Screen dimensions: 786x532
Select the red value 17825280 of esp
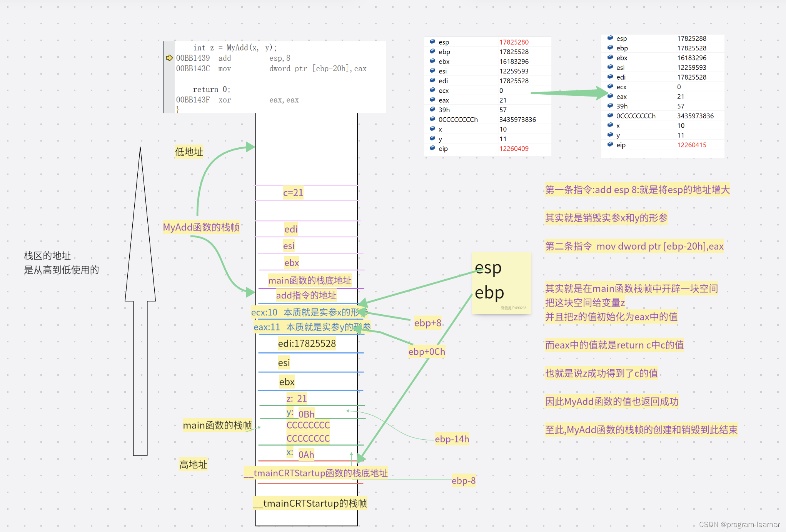[x=514, y=42]
